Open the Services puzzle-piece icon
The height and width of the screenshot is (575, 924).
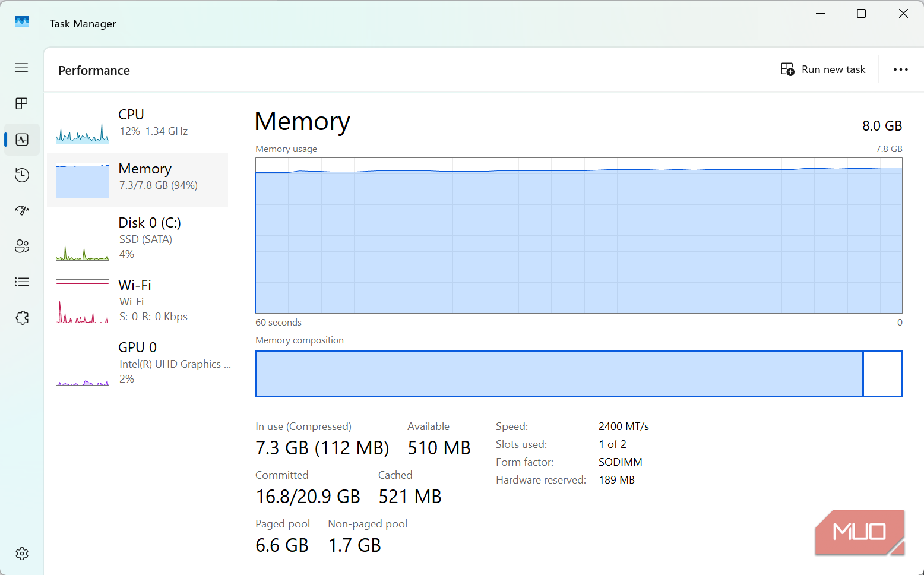click(x=22, y=318)
